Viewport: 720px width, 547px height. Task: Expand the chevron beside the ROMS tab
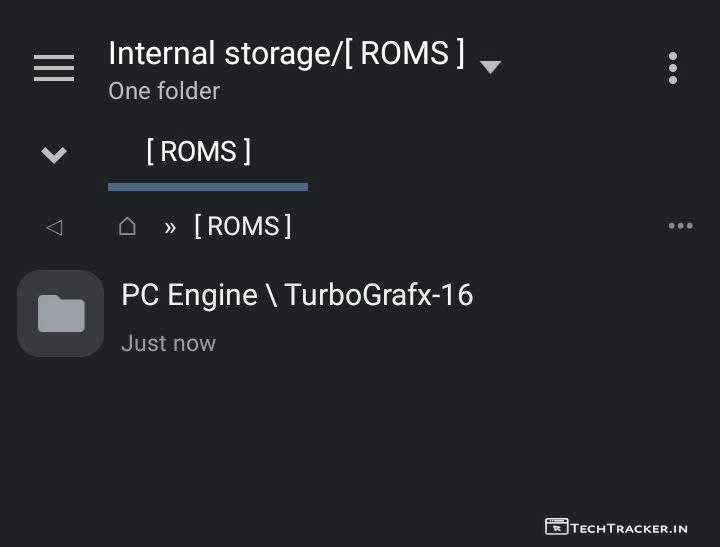click(x=54, y=154)
